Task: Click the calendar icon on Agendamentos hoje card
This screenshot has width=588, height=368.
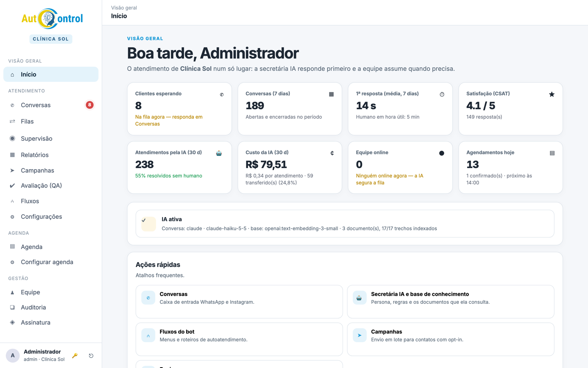Action: pyautogui.click(x=552, y=153)
